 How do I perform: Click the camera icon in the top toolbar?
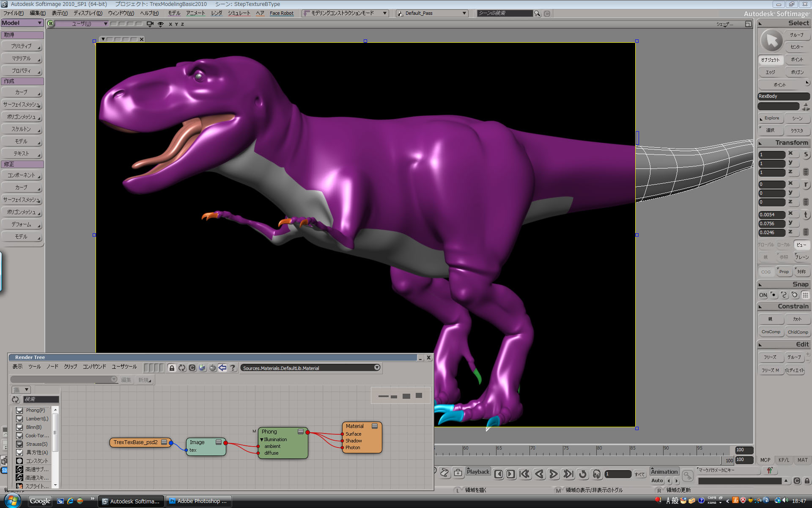150,24
